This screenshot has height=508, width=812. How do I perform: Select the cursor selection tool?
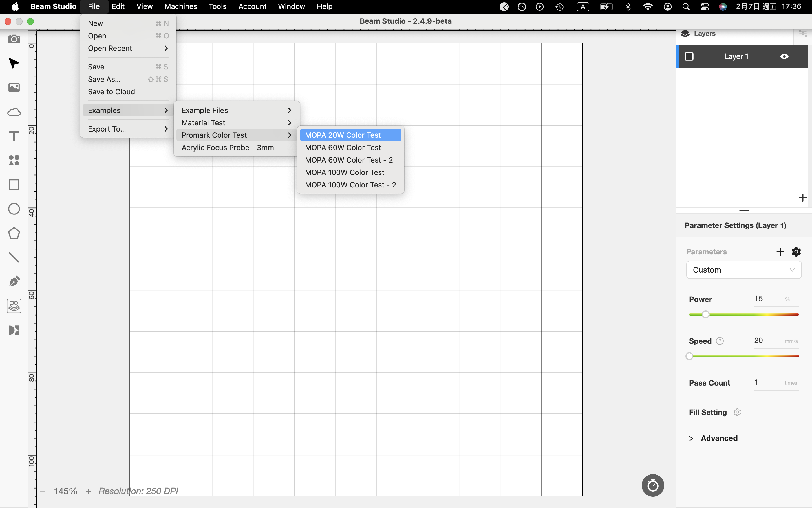pos(14,63)
